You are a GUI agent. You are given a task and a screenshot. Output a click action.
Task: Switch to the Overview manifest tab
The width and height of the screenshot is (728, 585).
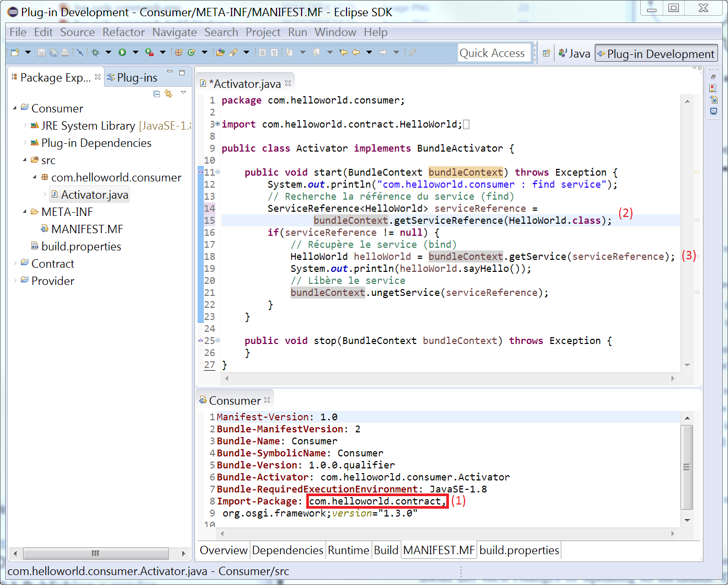224,550
